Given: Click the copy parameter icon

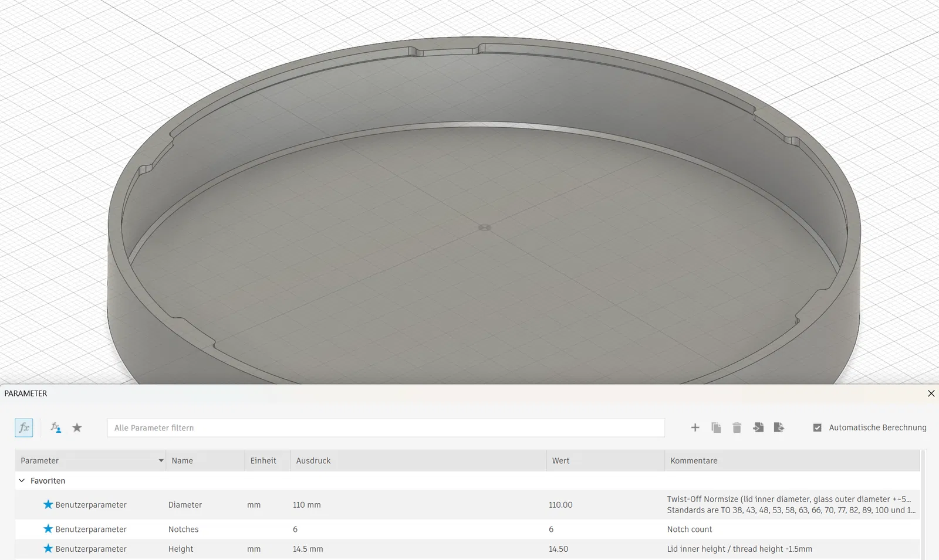Looking at the screenshot, I should [x=716, y=427].
